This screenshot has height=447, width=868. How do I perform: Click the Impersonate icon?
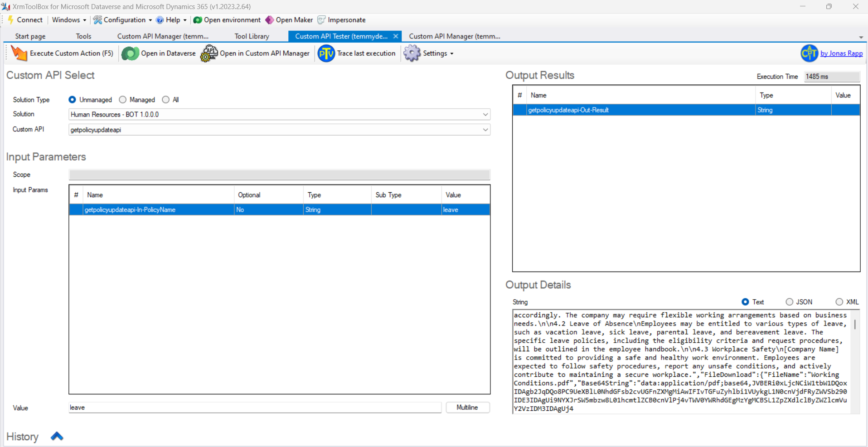(321, 20)
